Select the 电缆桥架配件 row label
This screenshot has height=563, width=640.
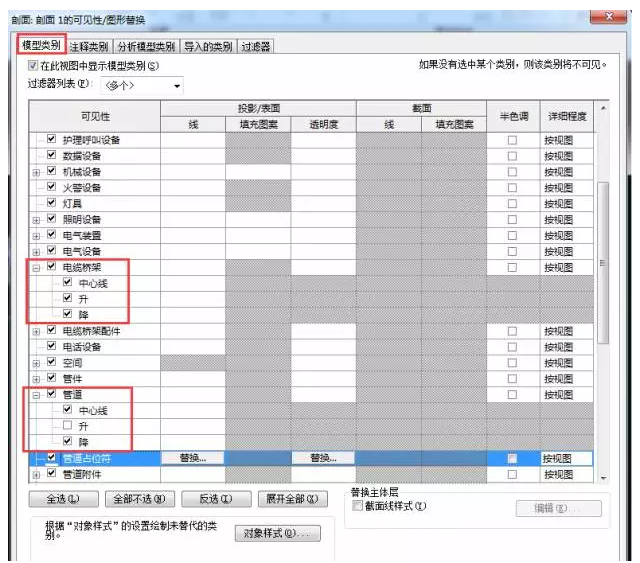pyautogui.click(x=91, y=331)
